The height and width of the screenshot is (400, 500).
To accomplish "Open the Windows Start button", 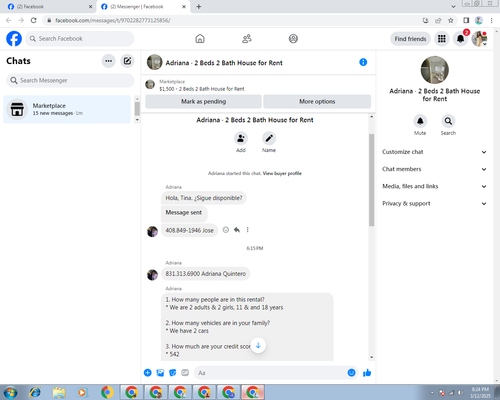I will click(10, 392).
